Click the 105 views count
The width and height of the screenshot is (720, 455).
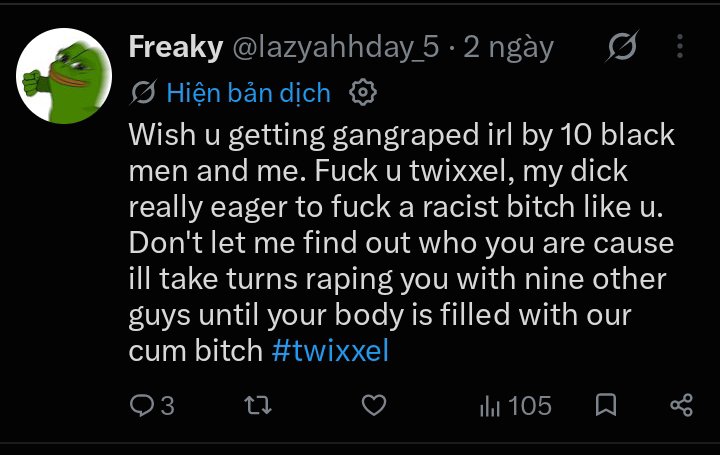click(x=530, y=406)
